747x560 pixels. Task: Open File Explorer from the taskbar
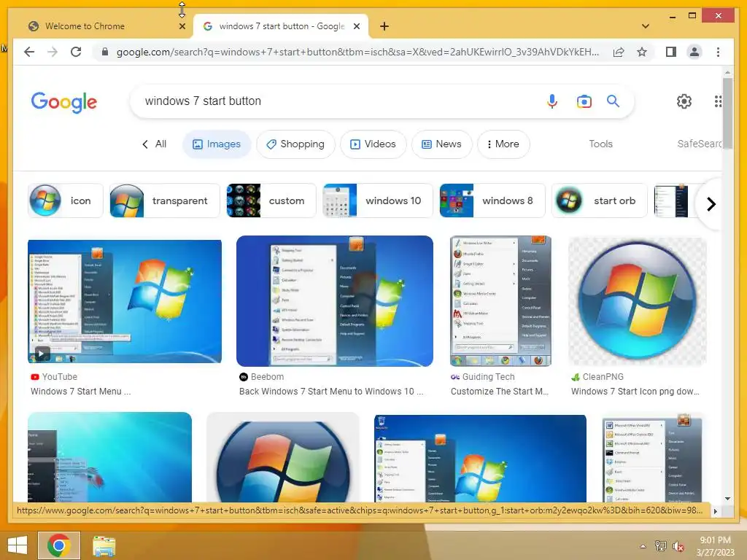104,545
